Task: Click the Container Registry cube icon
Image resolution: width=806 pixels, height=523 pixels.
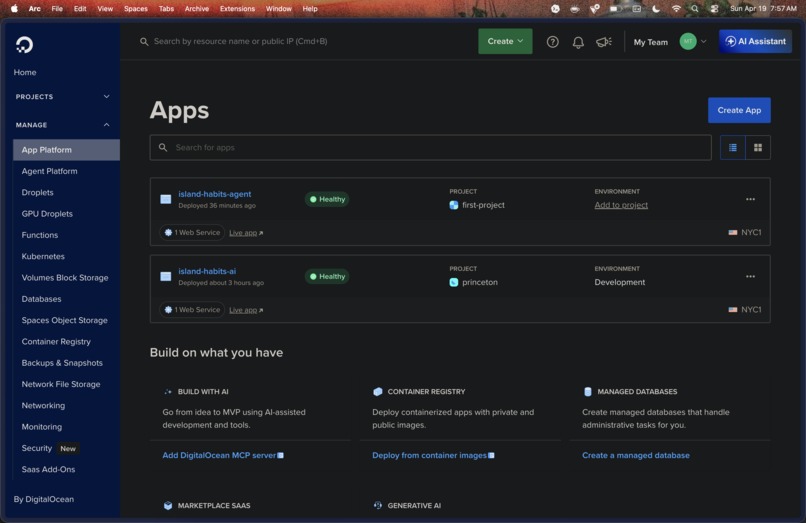Action: (x=377, y=391)
